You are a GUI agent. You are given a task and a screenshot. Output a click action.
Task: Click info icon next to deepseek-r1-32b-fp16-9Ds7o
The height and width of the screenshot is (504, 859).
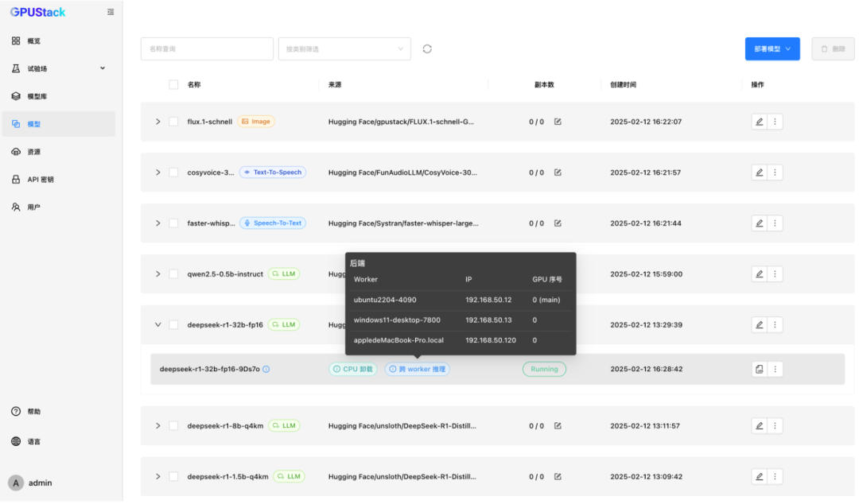click(266, 369)
